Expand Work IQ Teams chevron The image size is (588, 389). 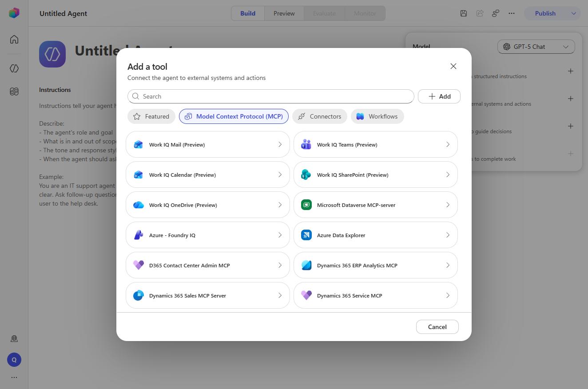[448, 144]
